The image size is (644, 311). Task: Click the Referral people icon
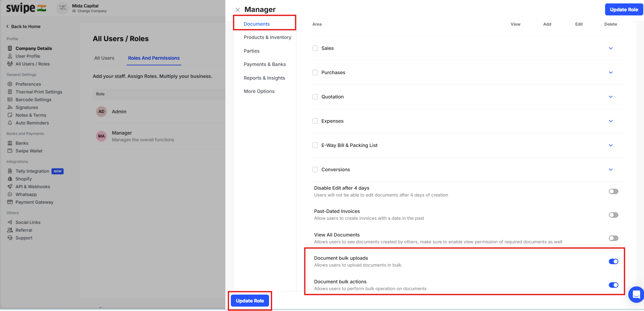(x=10, y=230)
